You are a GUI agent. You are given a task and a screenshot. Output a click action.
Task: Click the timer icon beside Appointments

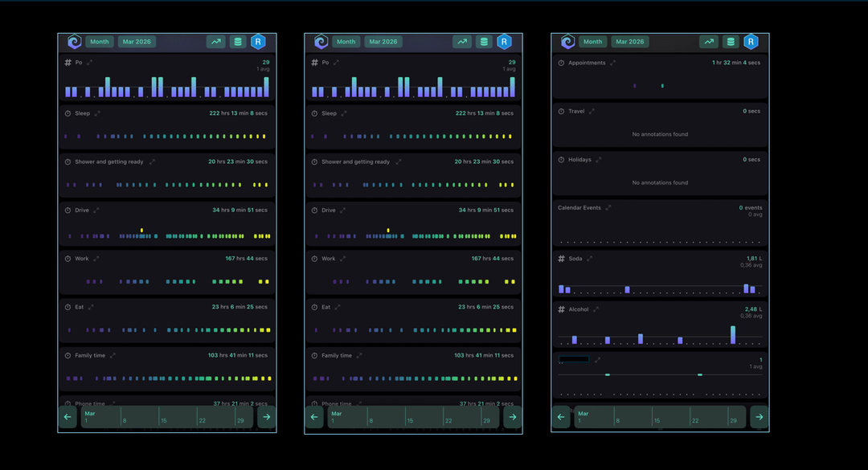tap(561, 63)
